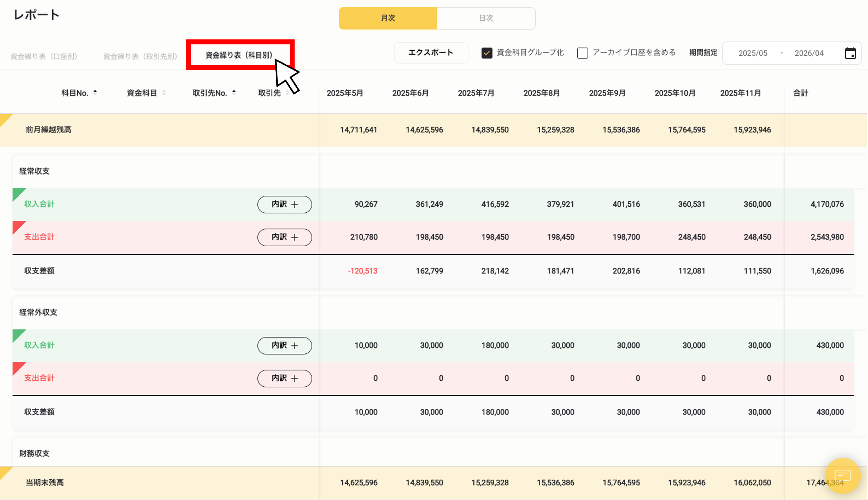868x500 pixels.
Task: Switch the view toggle to 日次
Action: pyautogui.click(x=486, y=18)
